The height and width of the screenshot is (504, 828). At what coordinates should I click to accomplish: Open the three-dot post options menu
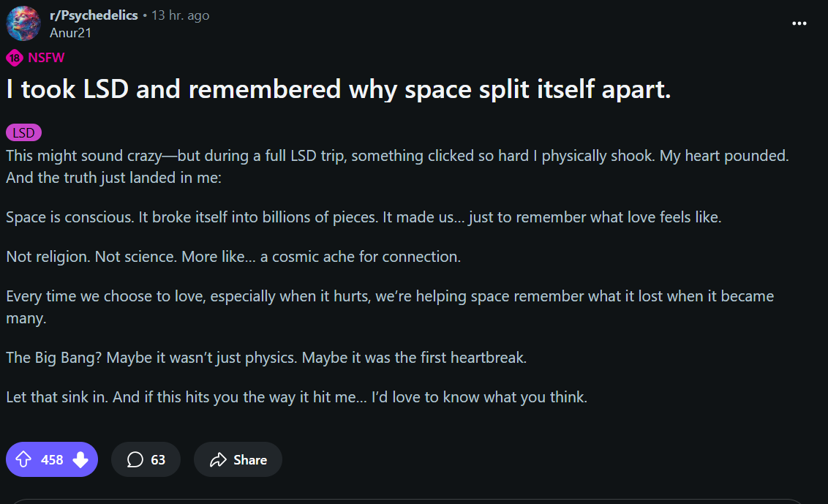pos(799,23)
